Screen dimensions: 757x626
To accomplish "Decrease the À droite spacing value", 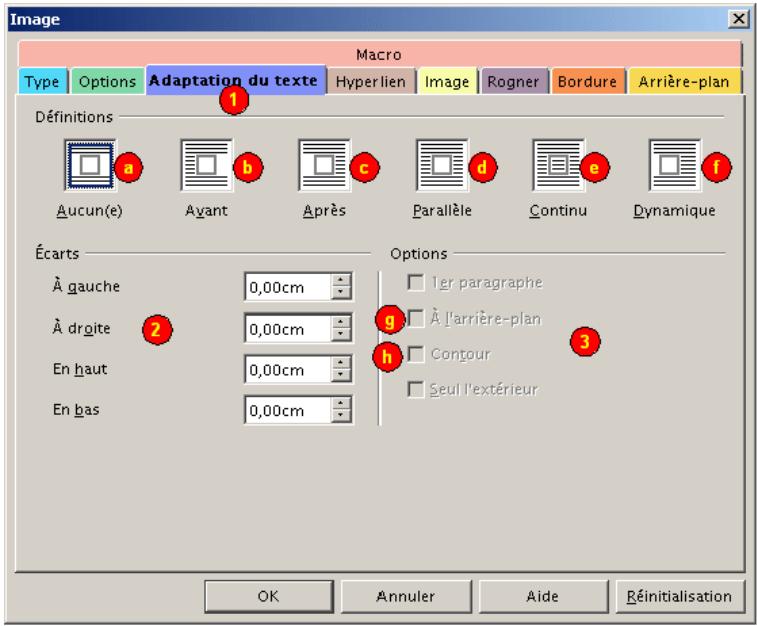I will (x=341, y=334).
